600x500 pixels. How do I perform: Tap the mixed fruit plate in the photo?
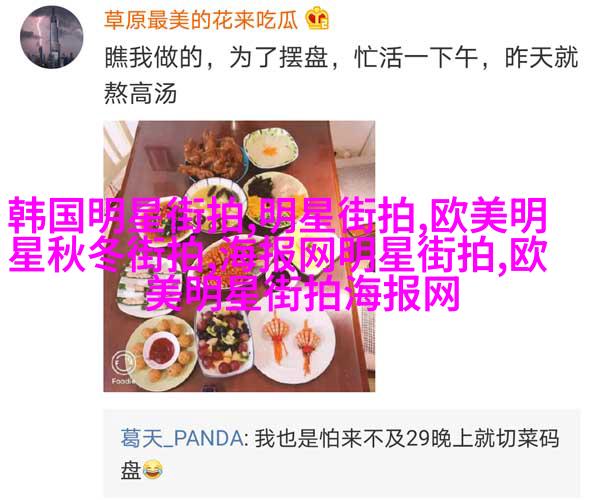pos(222,340)
